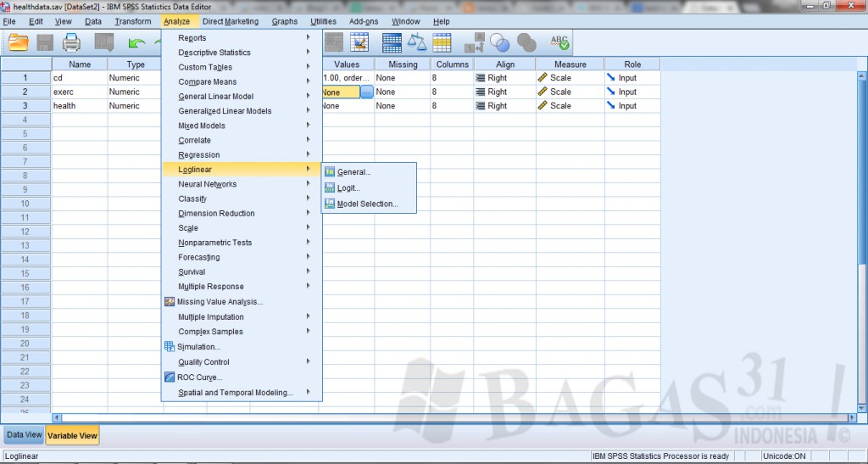Click the vertical scrollbar down arrow
The height and width of the screenshot is (464, 868).
pyautogui.click(x=861, y=408)
